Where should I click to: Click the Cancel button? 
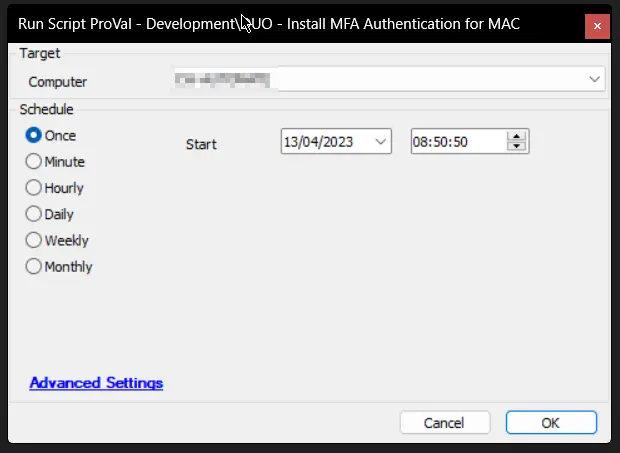[445, 423]
